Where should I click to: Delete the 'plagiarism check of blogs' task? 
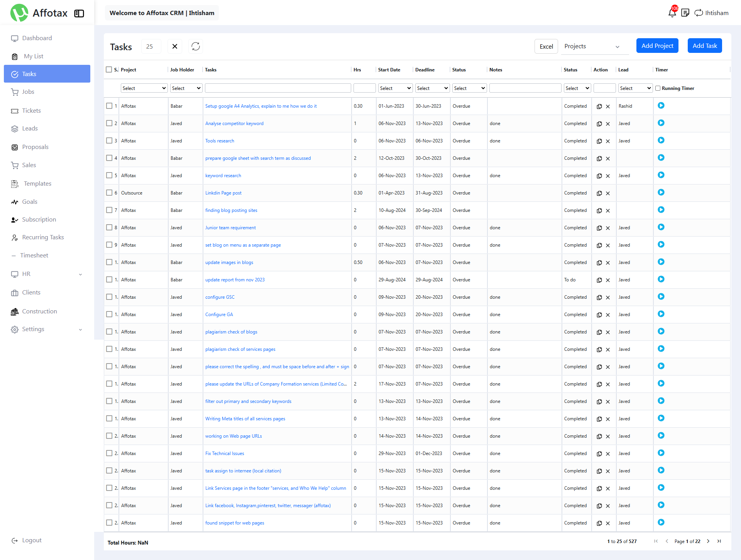(x=608, y=332)
